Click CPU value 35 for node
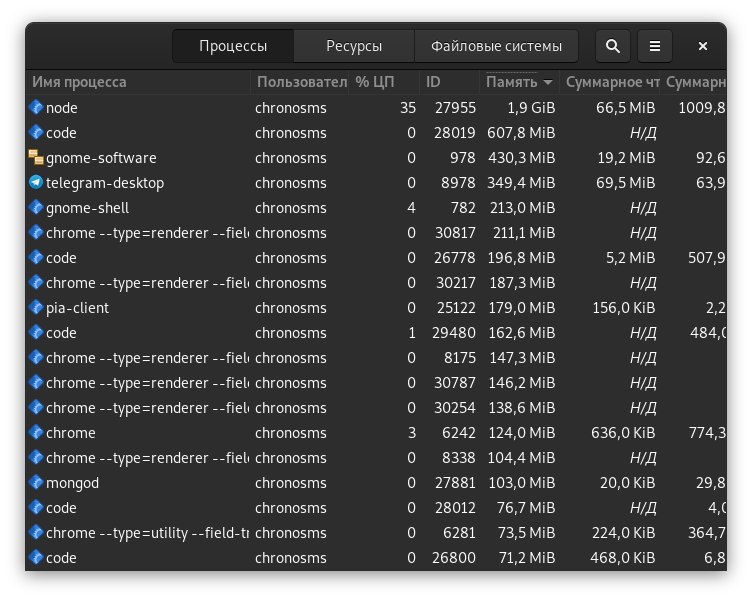 tap(408, 108)
